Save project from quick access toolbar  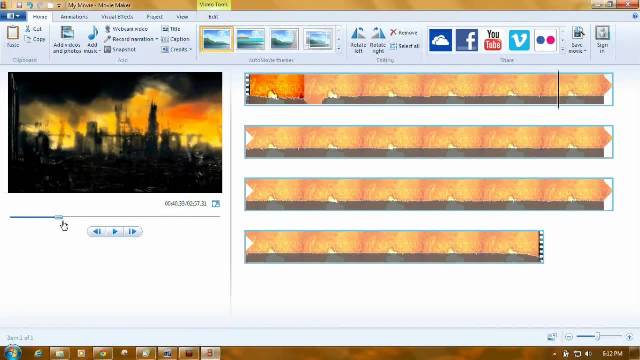click(x=19, y=5)
